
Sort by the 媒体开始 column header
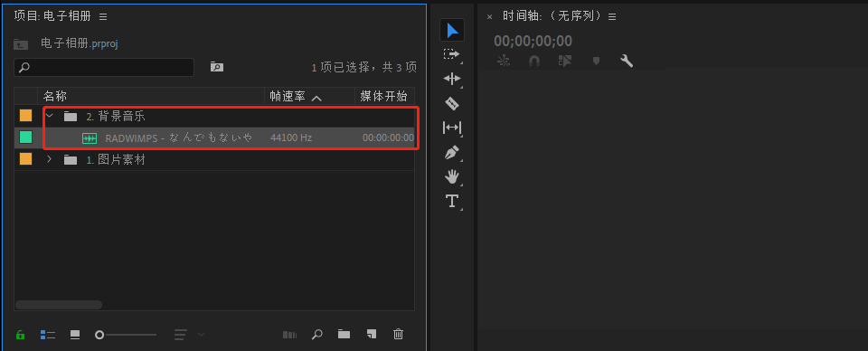385,96
